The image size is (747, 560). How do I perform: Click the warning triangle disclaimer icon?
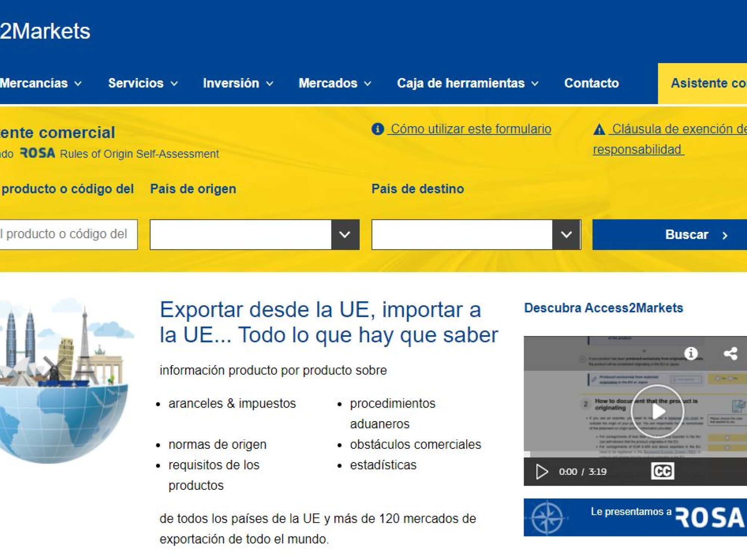599,130
